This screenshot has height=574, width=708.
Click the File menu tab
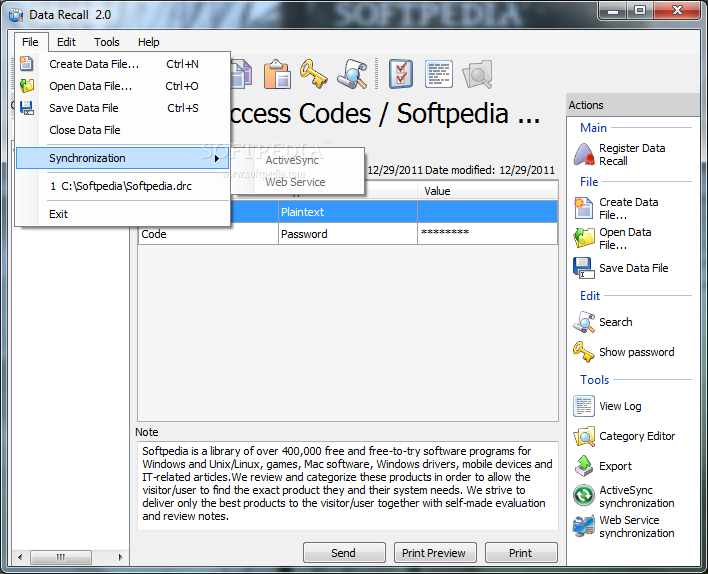tap(30, 42)
